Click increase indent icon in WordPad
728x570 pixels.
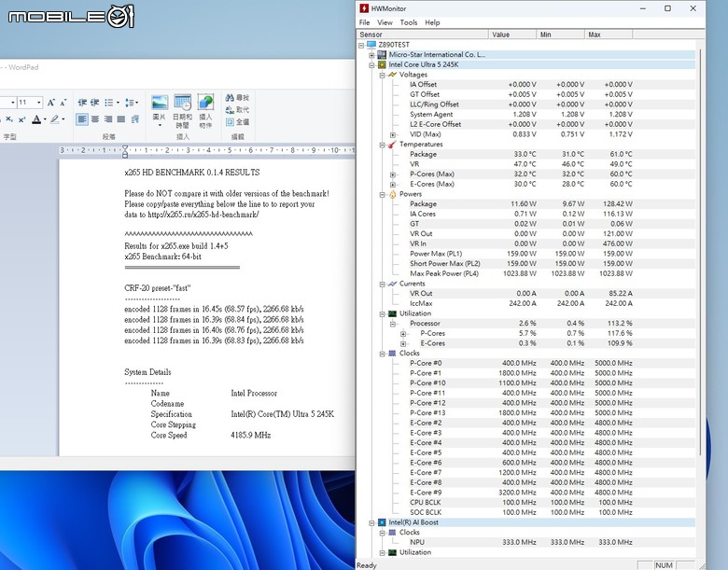click(x=94, y=103)
